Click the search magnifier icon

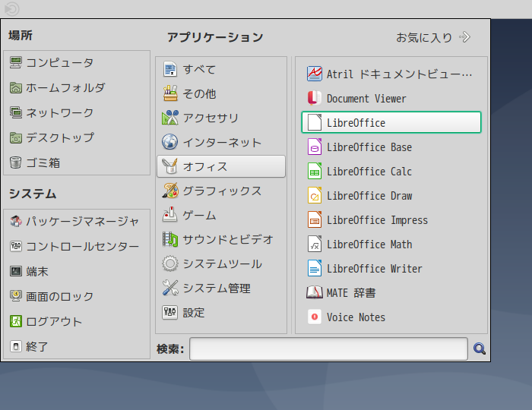click(x=480, y=348)
